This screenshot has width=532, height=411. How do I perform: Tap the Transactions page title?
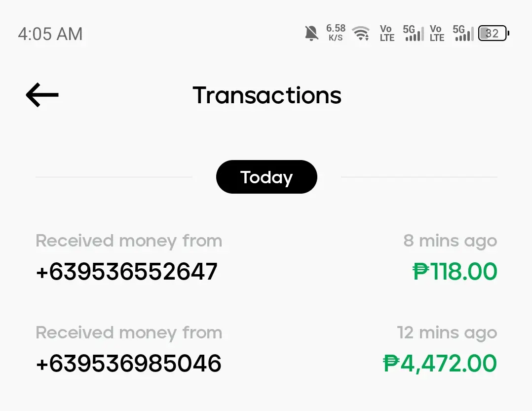(267, 95)
